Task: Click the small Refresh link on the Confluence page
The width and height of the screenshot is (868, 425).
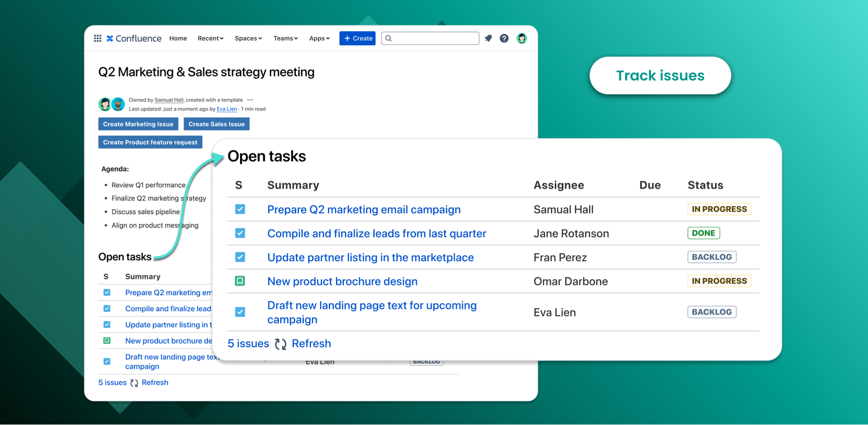Action: coord(155,382)
